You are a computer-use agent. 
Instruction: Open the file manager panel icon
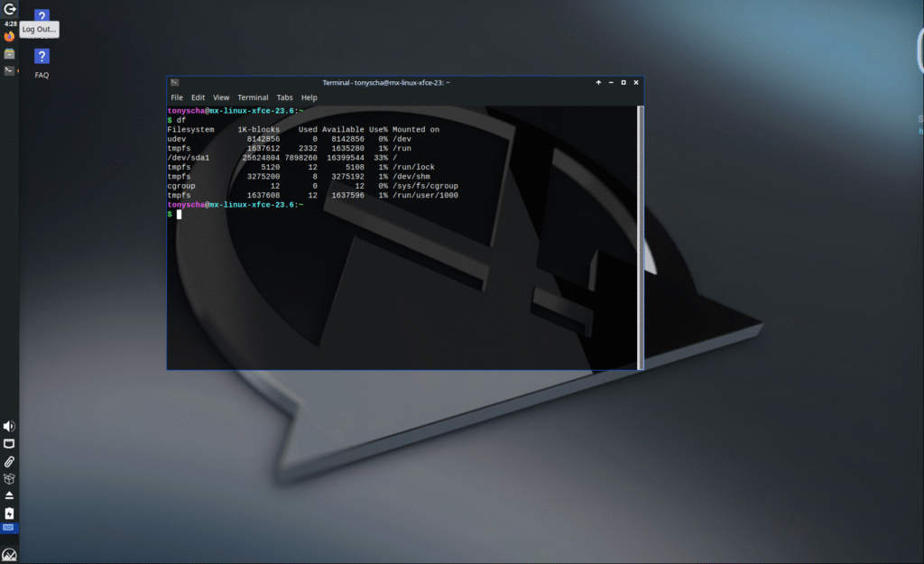point(9,53)
